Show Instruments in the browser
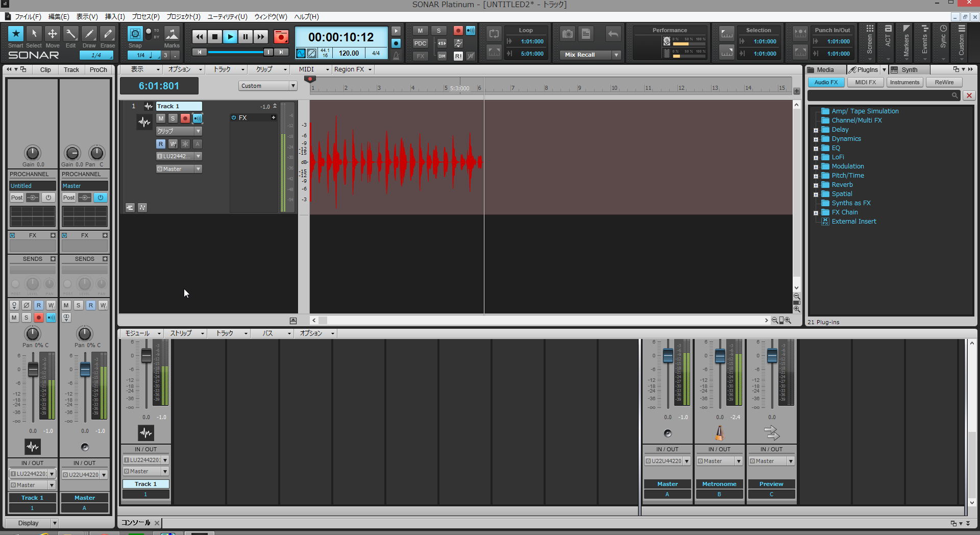The image size is (980, 535). [904, 82]
